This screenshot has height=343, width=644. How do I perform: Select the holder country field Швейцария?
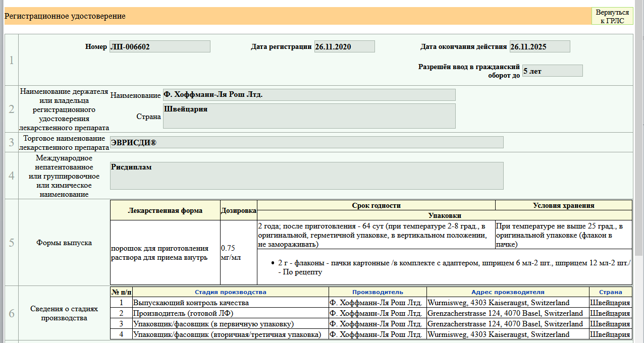[309, 116]
